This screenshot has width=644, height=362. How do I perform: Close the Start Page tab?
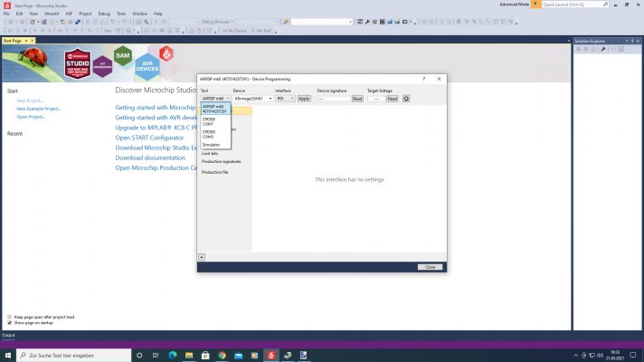(32, 41)
